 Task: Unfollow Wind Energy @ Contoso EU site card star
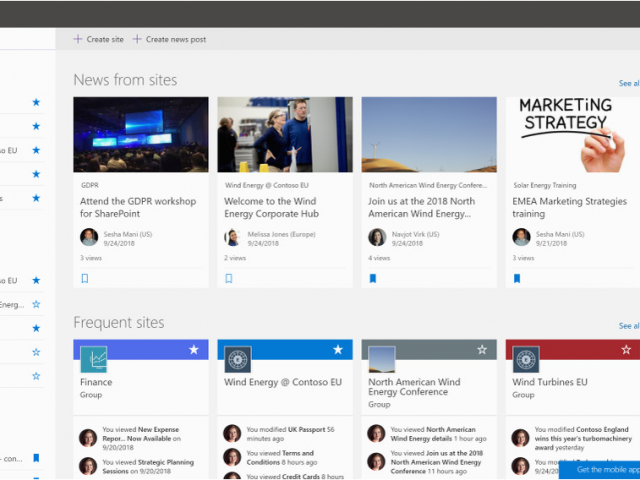pos(338,349)
